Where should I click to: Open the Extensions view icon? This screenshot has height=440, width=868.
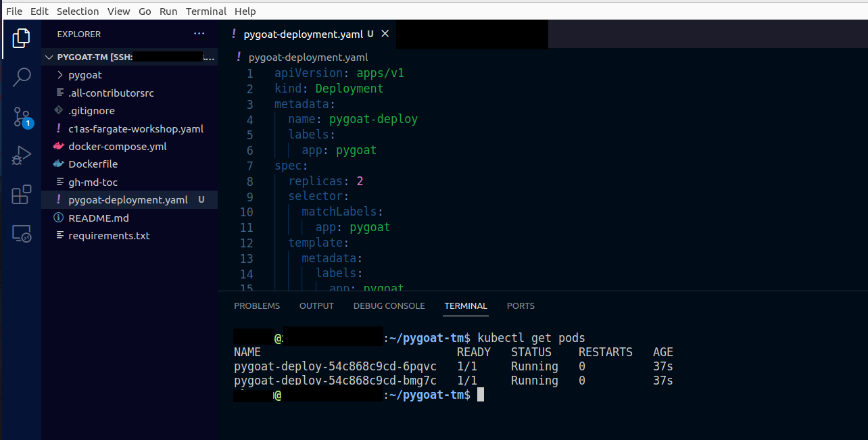pos(22,195)
